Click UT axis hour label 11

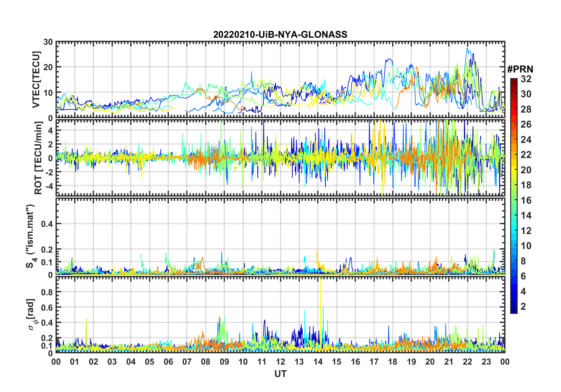(x=262, y=362)
